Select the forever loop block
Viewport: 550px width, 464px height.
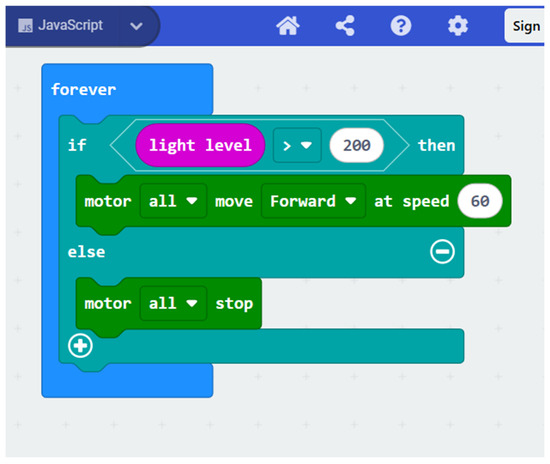coord(83,89)
